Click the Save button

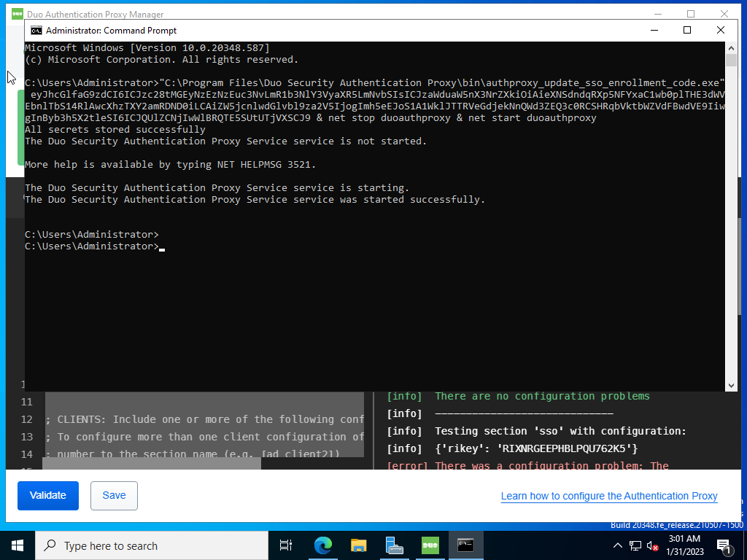click(x=114, y=495)
